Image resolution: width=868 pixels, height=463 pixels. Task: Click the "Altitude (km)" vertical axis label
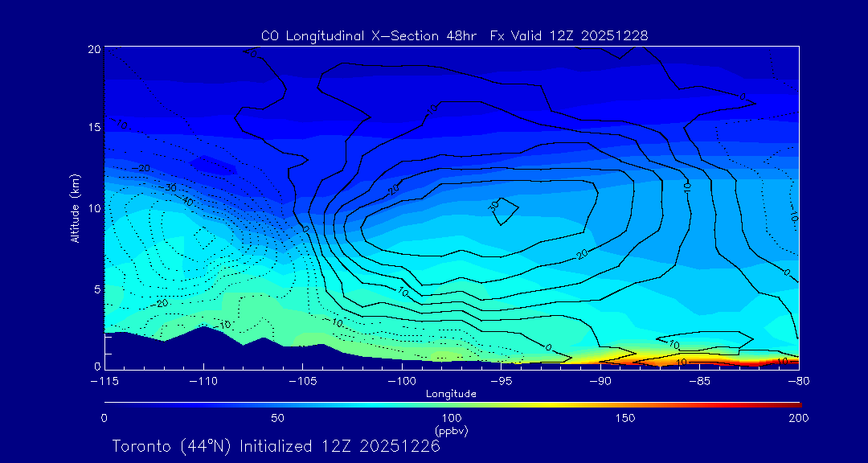75,208
